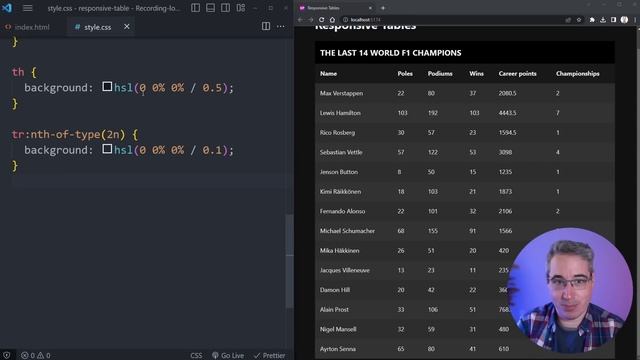The image size is (640, 360).
Task: Click the 'Championships' column header
Action: pyautogui.click(x=578, y=73)
